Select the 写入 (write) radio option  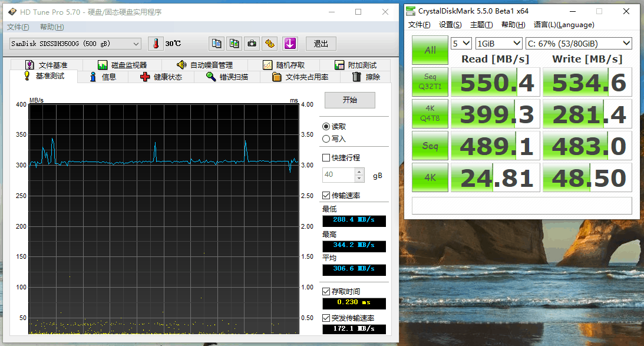326,139
